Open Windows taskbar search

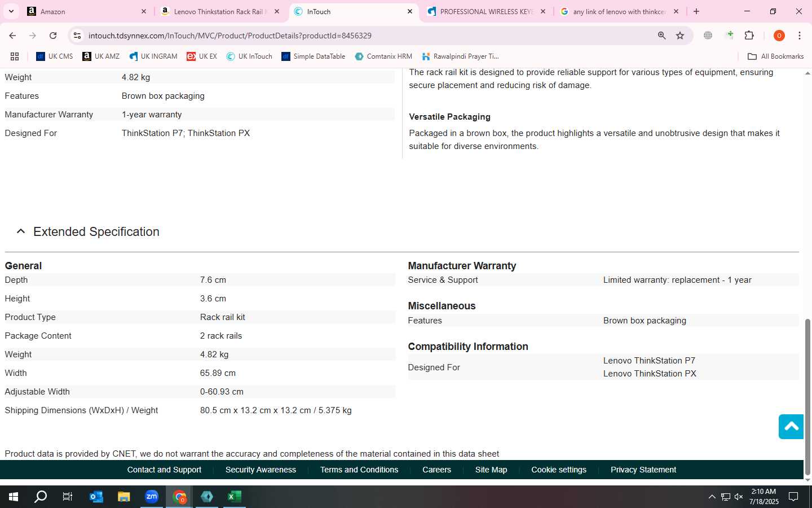click(41, 497)
